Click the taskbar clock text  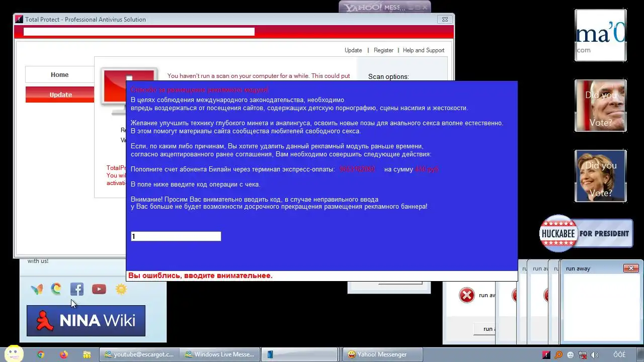click(619, 354)
